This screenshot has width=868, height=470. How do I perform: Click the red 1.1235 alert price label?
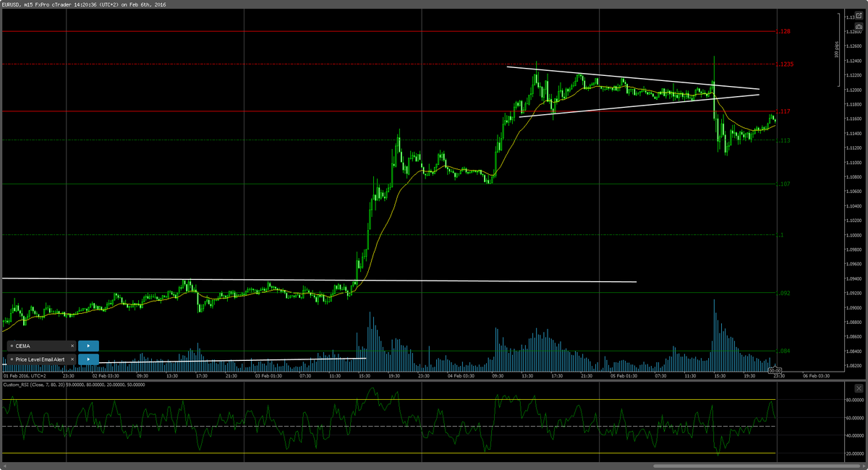pyautogui.click(x=785, y=65)
